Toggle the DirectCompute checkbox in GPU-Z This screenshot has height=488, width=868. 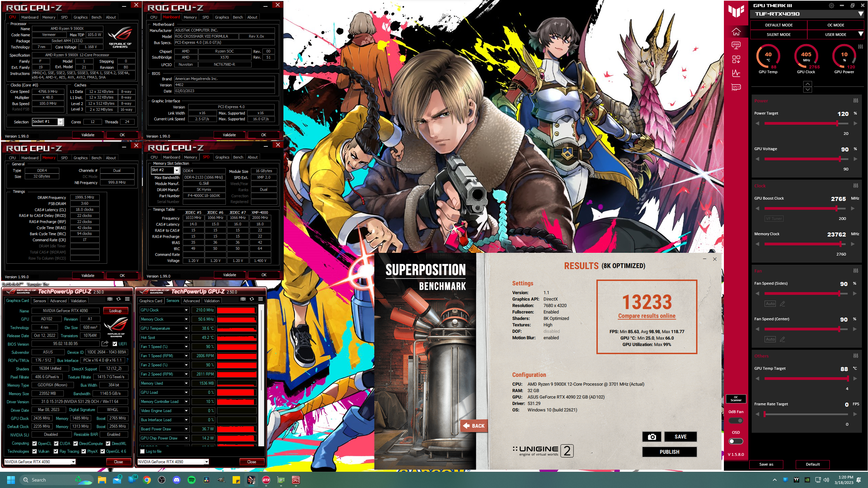[76, 444]
